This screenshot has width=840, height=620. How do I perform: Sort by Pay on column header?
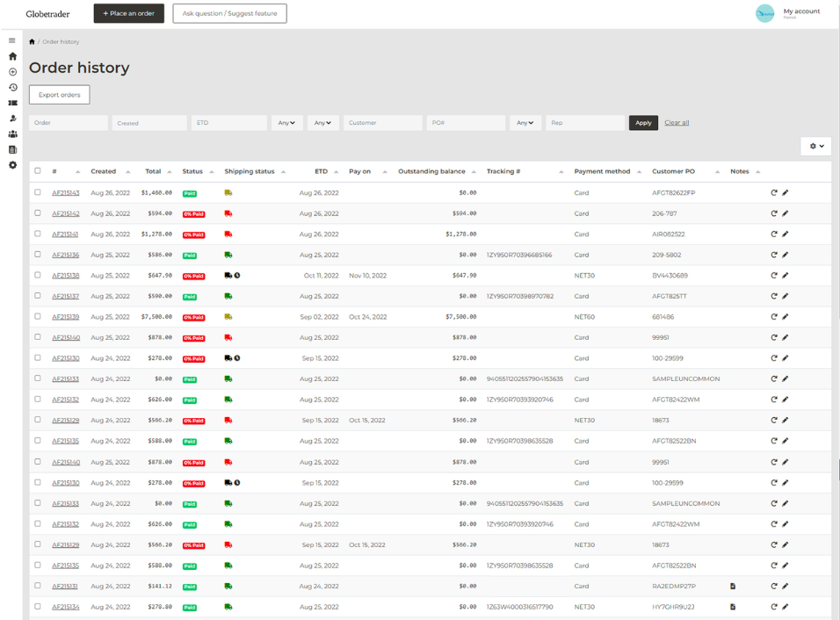367,171
